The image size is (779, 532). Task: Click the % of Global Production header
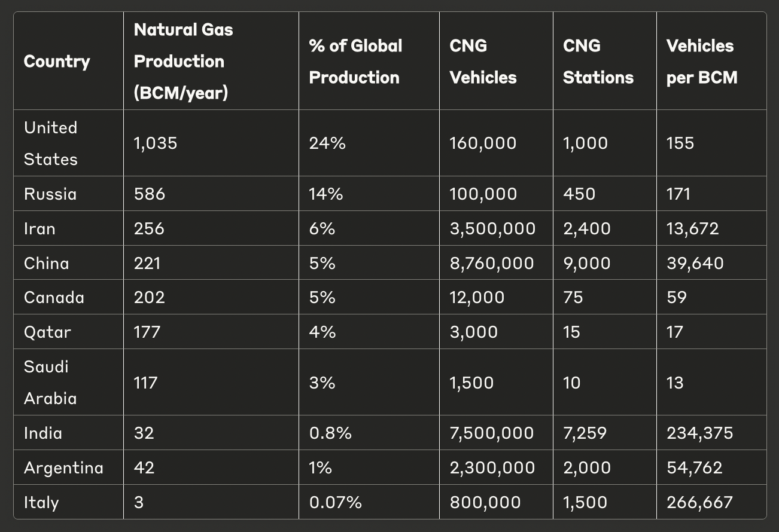(356, 62)
